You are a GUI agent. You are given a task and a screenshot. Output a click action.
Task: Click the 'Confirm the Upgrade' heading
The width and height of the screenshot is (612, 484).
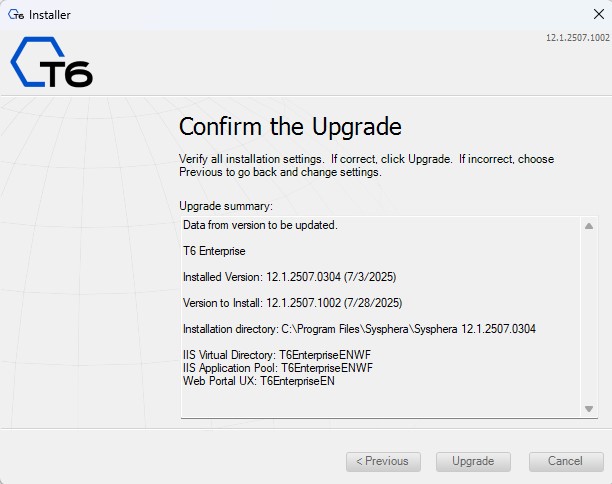290,126
